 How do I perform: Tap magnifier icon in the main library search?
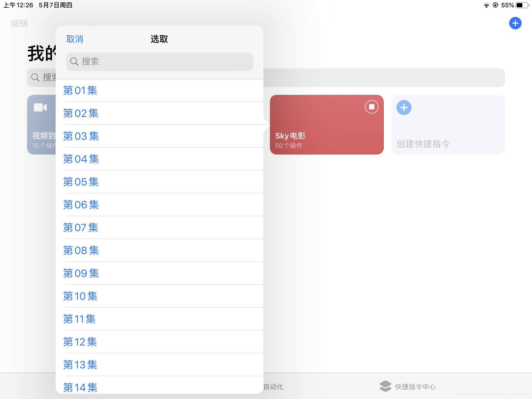click(35, 77)
